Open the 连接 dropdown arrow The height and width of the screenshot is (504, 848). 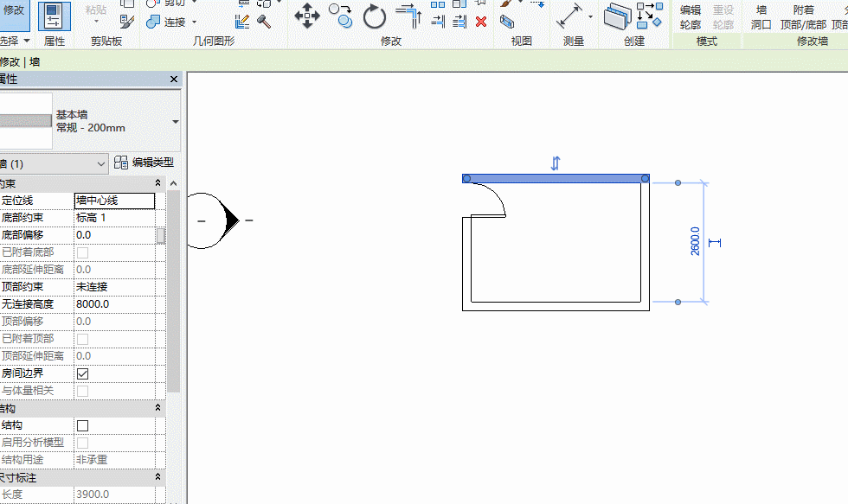click(194, 22)
